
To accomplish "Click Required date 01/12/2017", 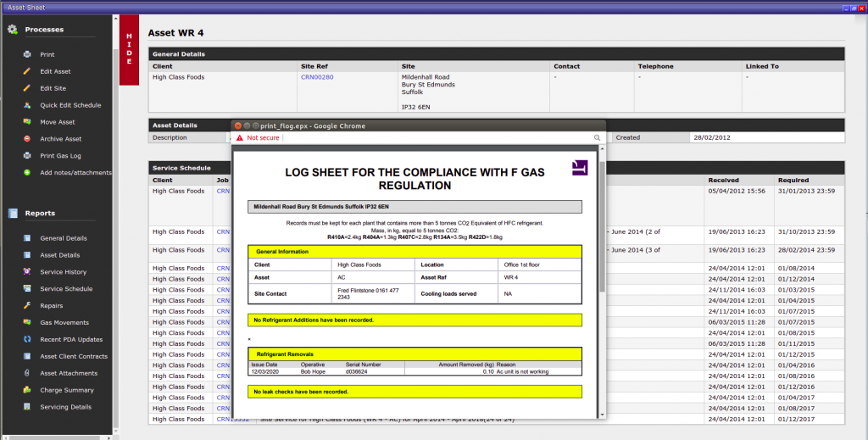I will tap(796, 420).
